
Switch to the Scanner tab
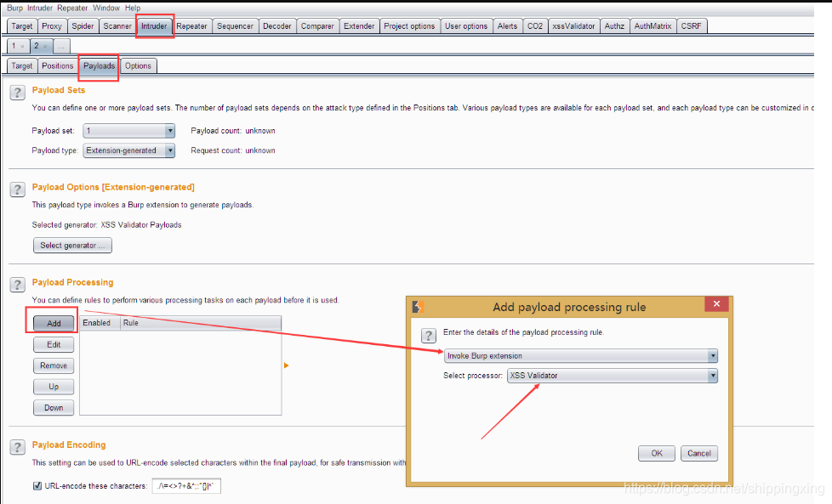click(117, 26)
